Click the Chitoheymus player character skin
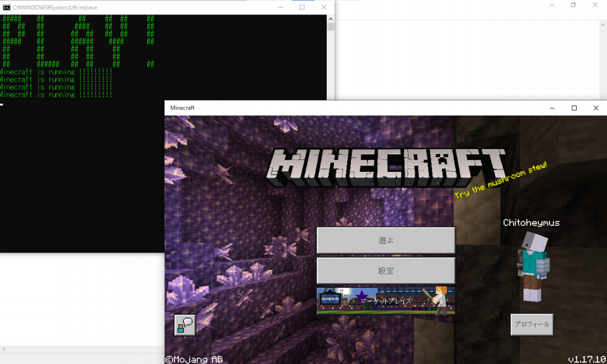607x364 pixels. coord(534,266)
